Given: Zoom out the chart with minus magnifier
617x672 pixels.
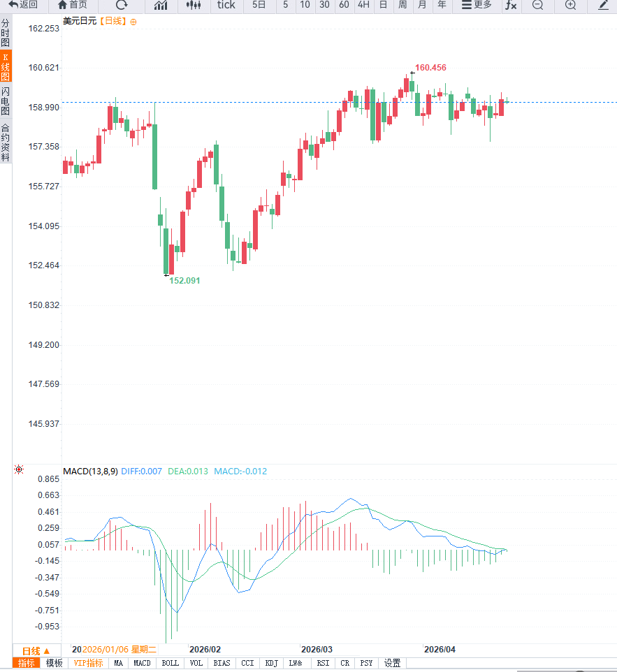Looking at the screenshot, I should (x=537, y=6).
